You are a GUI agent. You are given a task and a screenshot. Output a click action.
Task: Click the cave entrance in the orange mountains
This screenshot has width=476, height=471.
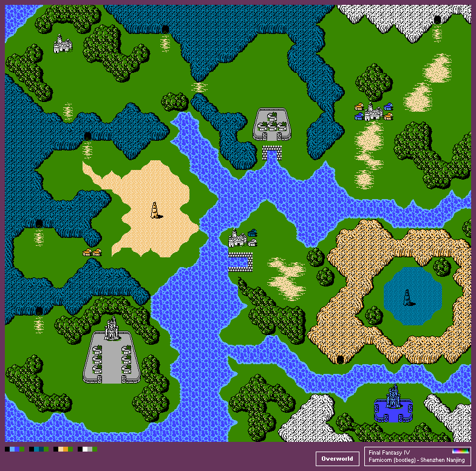coord(341,359)
